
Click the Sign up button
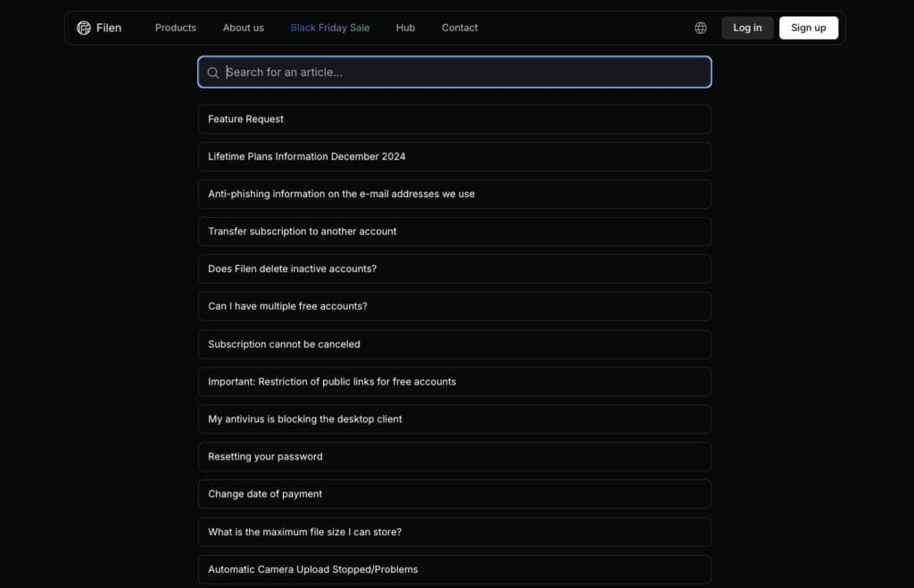coord(808,28)
